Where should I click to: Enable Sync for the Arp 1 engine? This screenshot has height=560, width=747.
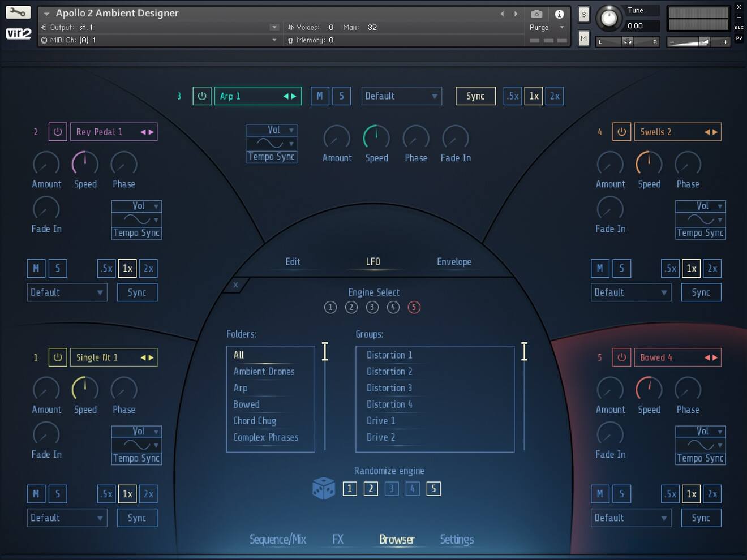coord(475,96)
